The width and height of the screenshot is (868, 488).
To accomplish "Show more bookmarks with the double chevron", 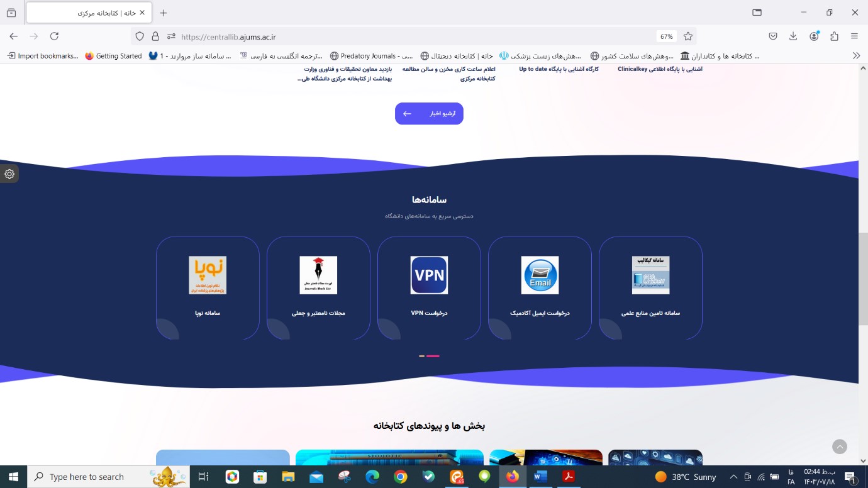I will (856, 55).
